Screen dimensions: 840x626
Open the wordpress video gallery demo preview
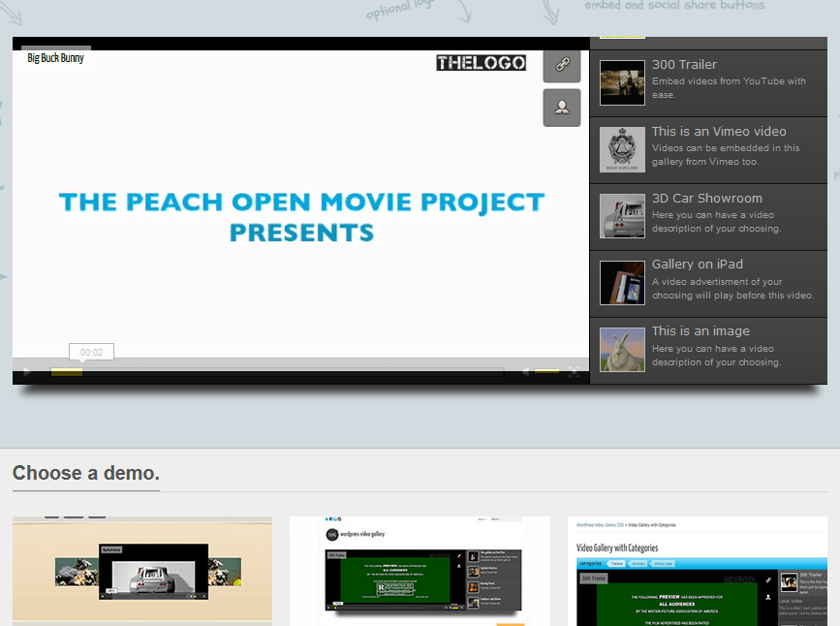(420, 570)
